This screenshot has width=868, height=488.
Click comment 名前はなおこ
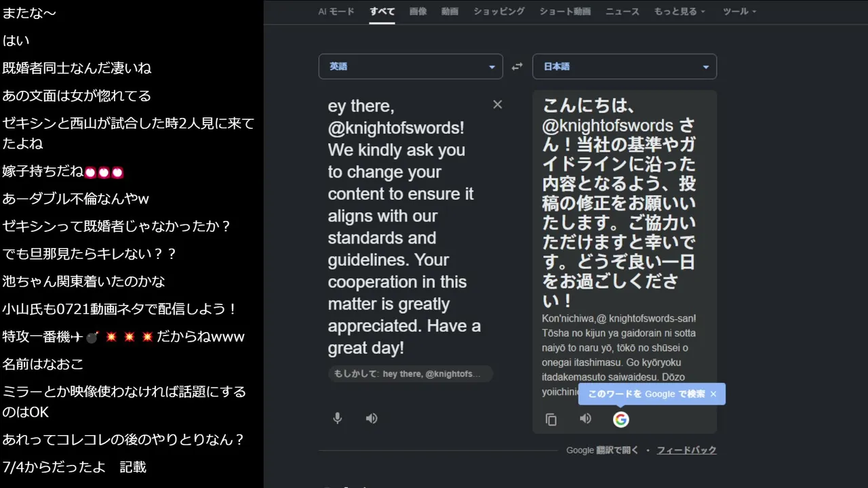click(43, 364)
